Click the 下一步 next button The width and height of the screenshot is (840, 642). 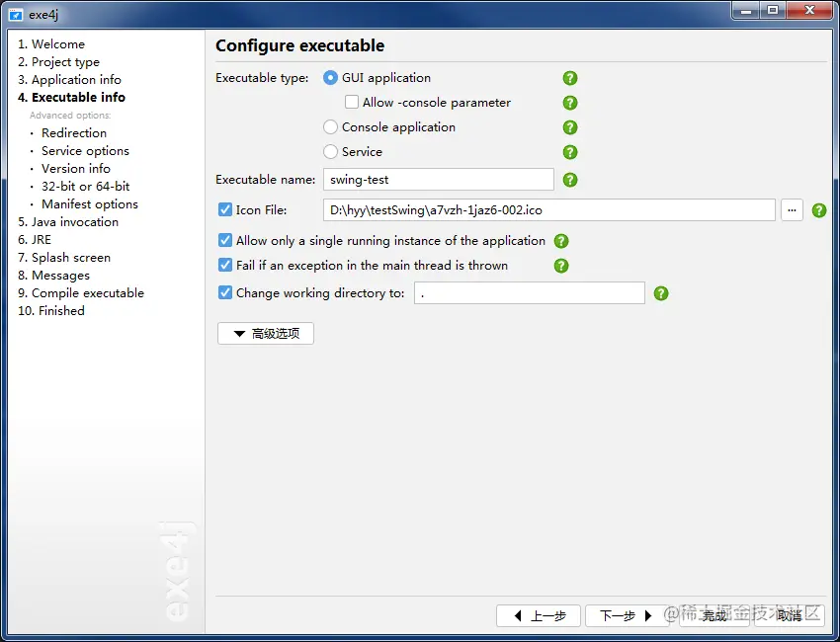coord(627,615)
